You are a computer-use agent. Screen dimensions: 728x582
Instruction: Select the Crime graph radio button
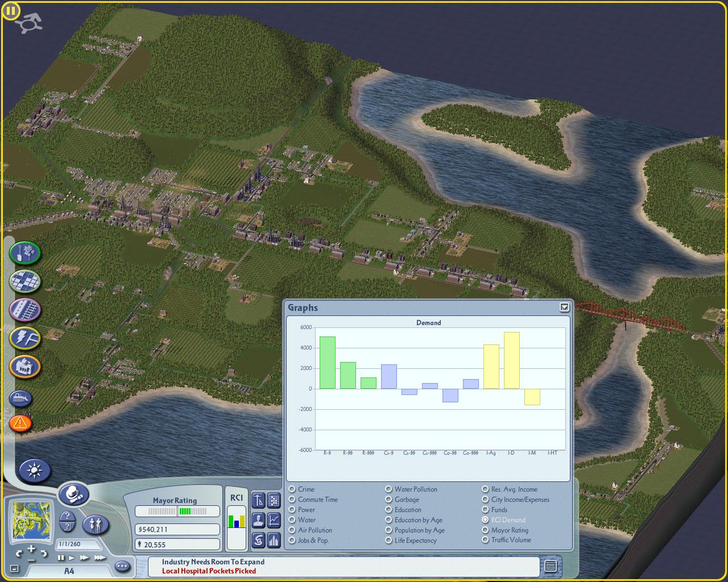[x=301, y=489]
